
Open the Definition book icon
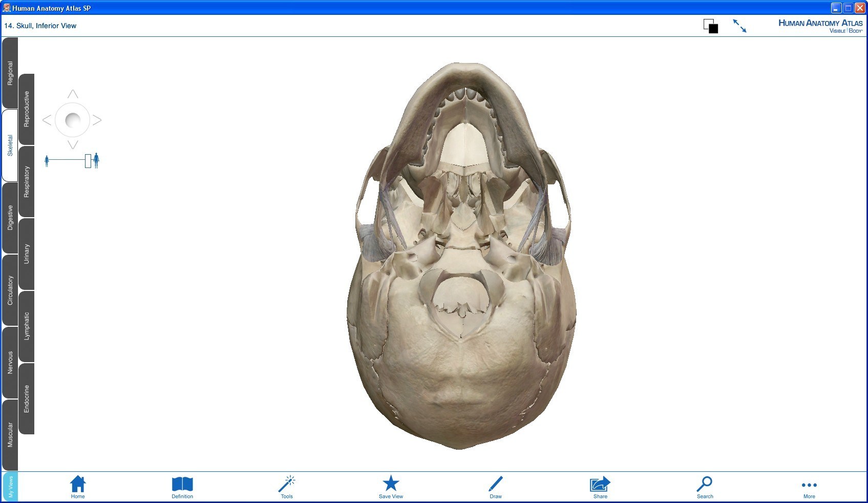tap(182, 487)
